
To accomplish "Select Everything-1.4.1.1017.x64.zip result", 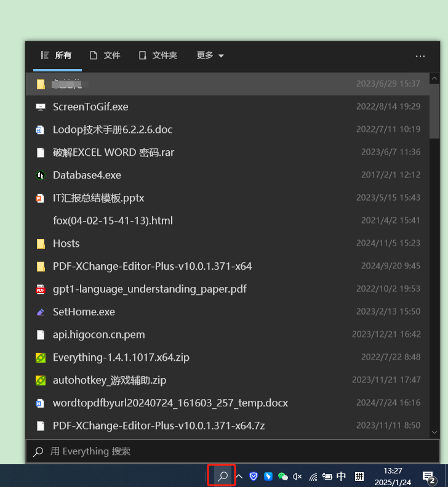I will click(x=228, y=358).
